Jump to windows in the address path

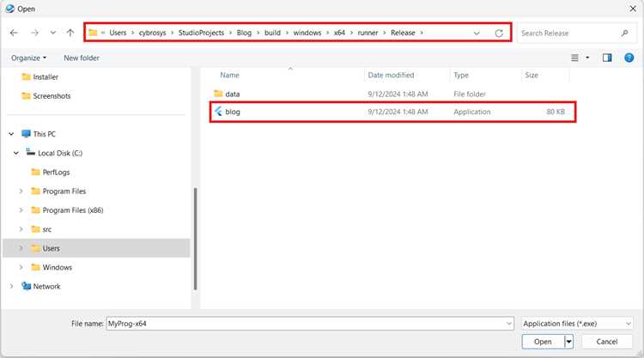[x=307, y=33]
